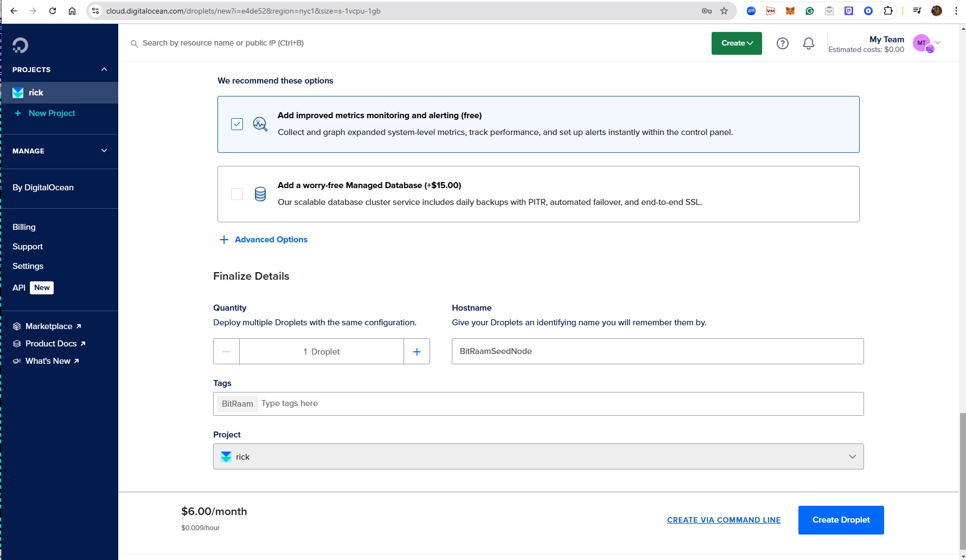Click the browser address bar URL
966x560 pixels.
[243, 11]
